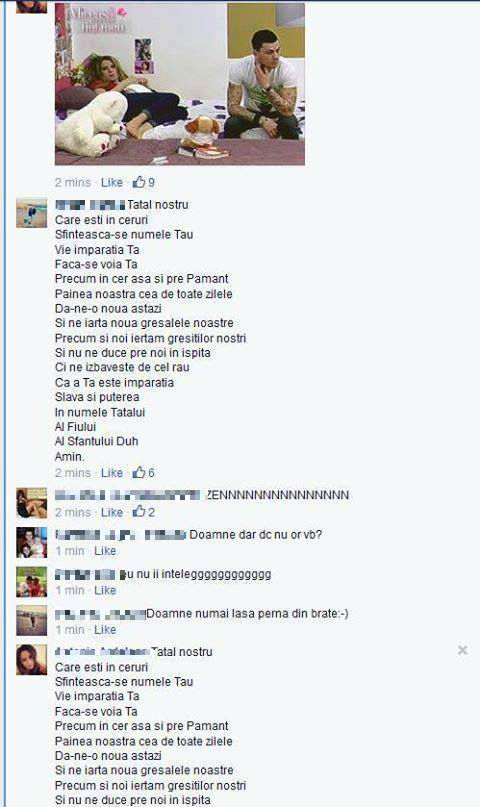Click the '2 mins' timestamp under the photo

point(73,183)
